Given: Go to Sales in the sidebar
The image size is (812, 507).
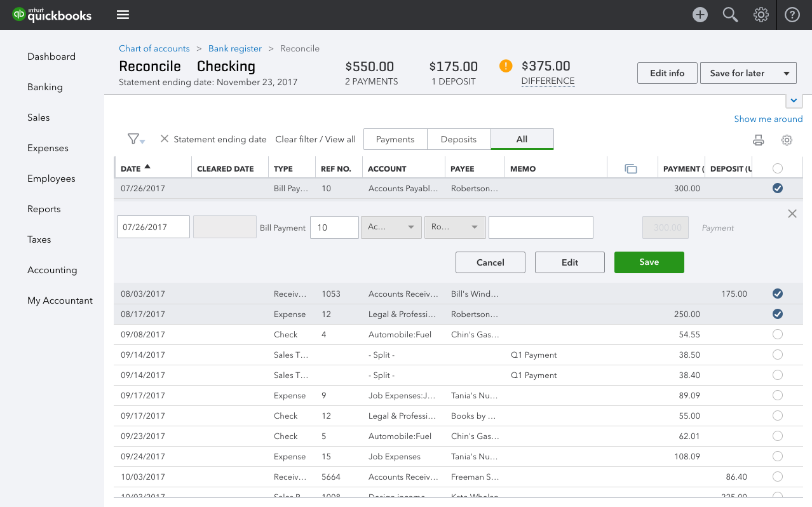Looking at the screenshot, I should pos(39,118).
